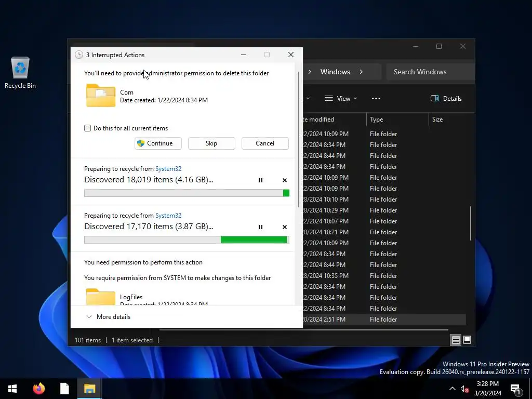Click '1 item selected' in status bar
This screenshot has width=532, height=399.
[132, 340]
